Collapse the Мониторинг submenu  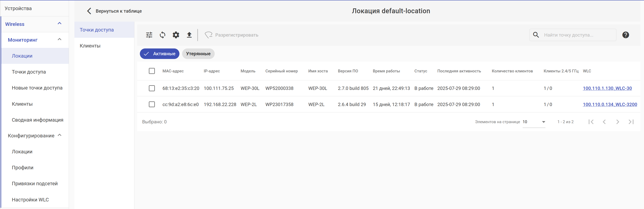pos(59,40)
